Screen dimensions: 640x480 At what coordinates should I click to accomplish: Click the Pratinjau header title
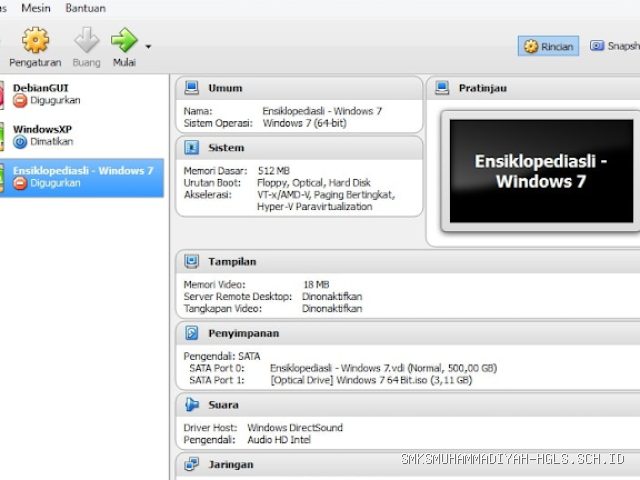(x=482, y=88)
